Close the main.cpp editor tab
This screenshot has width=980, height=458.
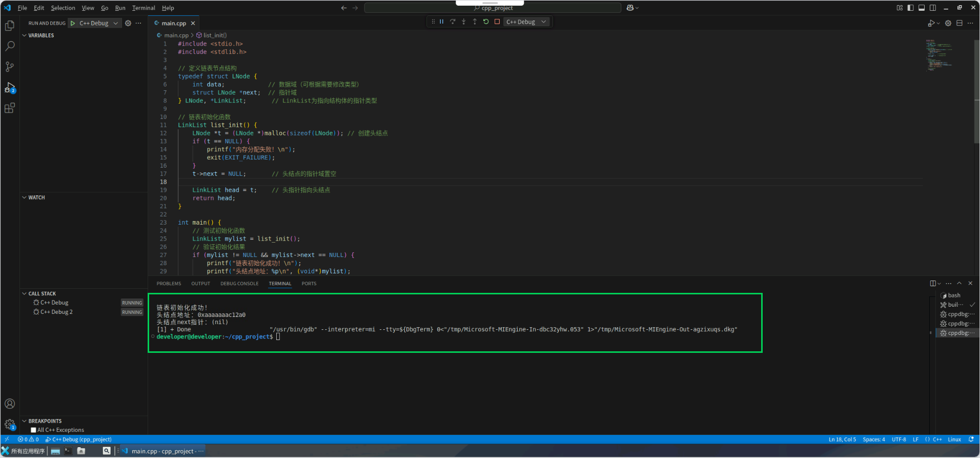193,23
